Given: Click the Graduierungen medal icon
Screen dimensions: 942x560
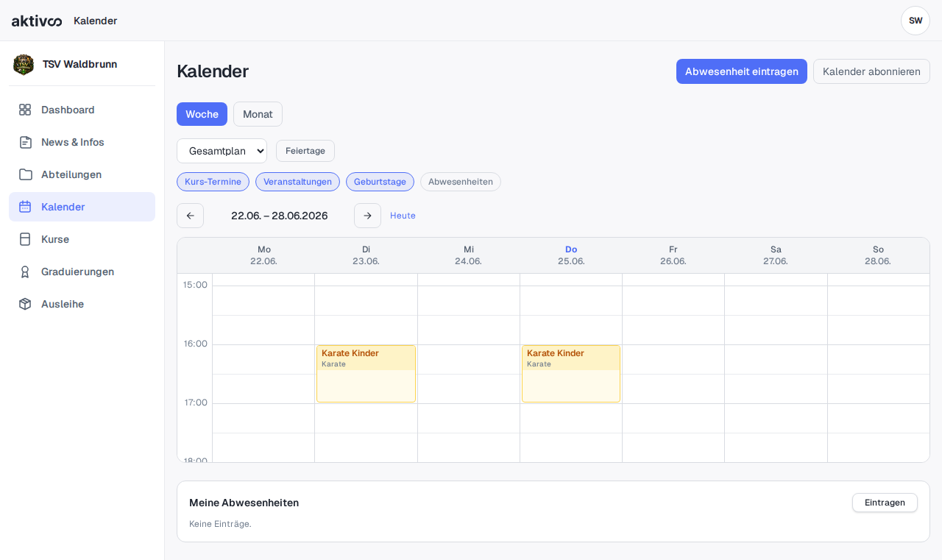Looking at the screenshot, I should click(25, 272).
